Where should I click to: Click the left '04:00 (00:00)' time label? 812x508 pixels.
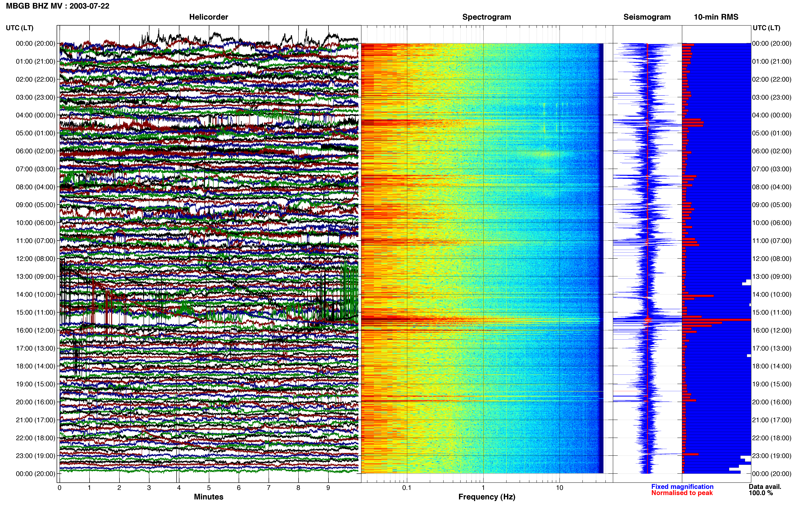click(36, 115)
